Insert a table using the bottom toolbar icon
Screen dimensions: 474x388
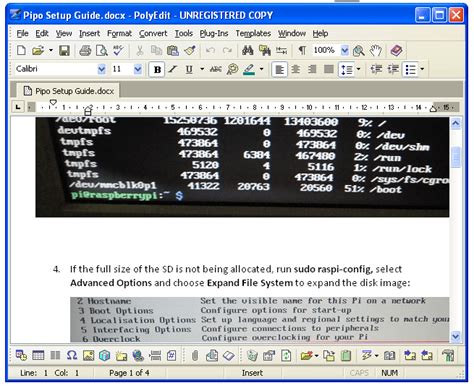pyautogui.click(x=38, y=355)
